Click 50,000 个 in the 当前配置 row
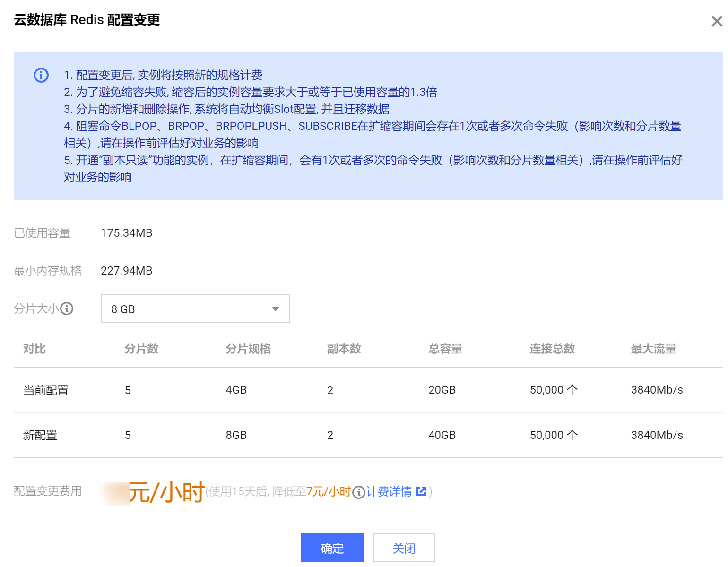The width and height of the screenshot is (728, 567). (554, 390)
